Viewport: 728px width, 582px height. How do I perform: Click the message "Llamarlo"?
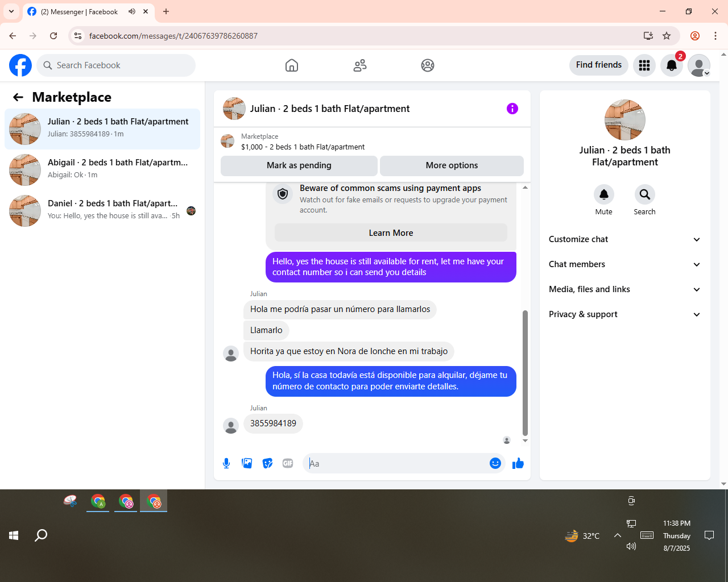pos(266,330)
